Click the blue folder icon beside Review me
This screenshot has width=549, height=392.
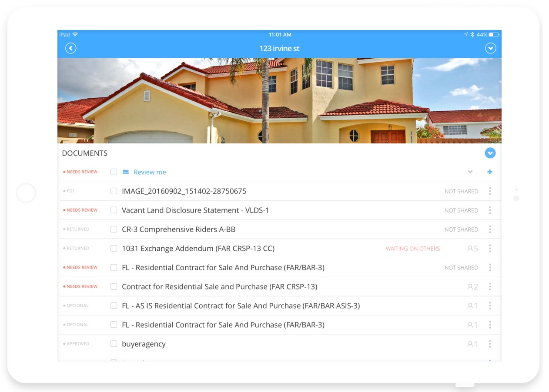coord(126,172)
